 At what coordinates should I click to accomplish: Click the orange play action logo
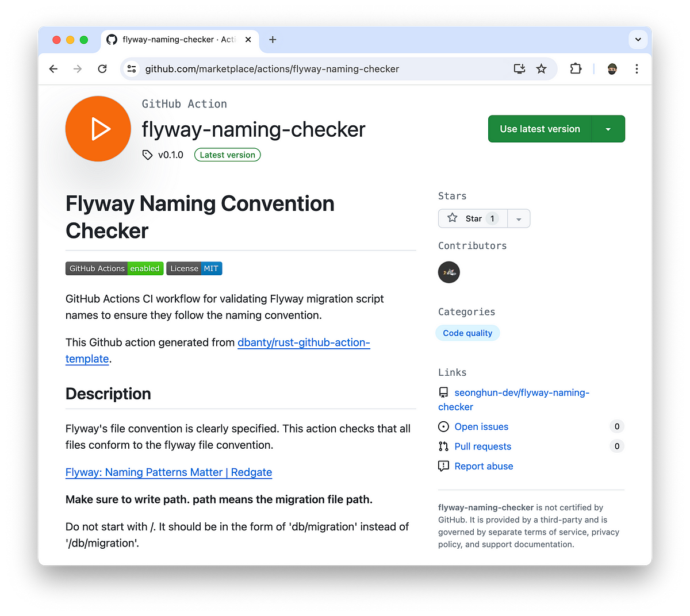click(98, 129)
